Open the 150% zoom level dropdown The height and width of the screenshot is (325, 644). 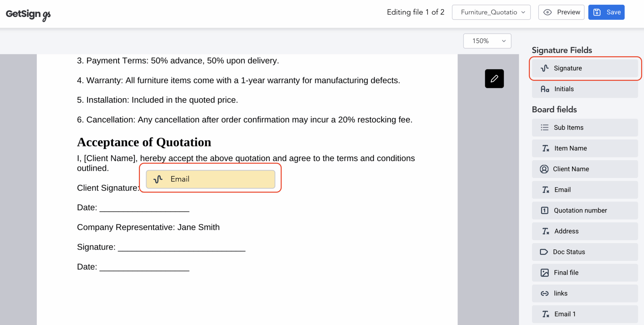coord(487,41)
